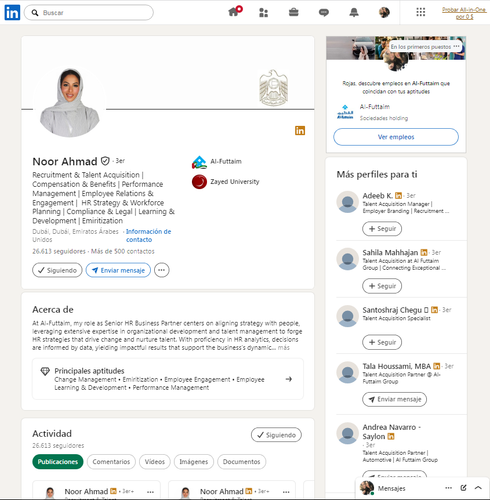Toggle the Siguiendo button in Actividad section
The height and width of the screenshot is (500, 490).
[276, 435]
